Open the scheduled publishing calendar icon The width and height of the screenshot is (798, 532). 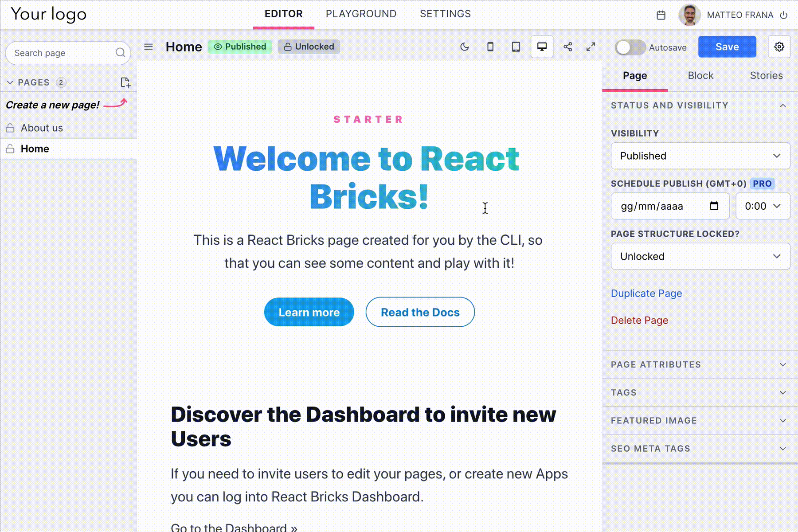[661, 15]
